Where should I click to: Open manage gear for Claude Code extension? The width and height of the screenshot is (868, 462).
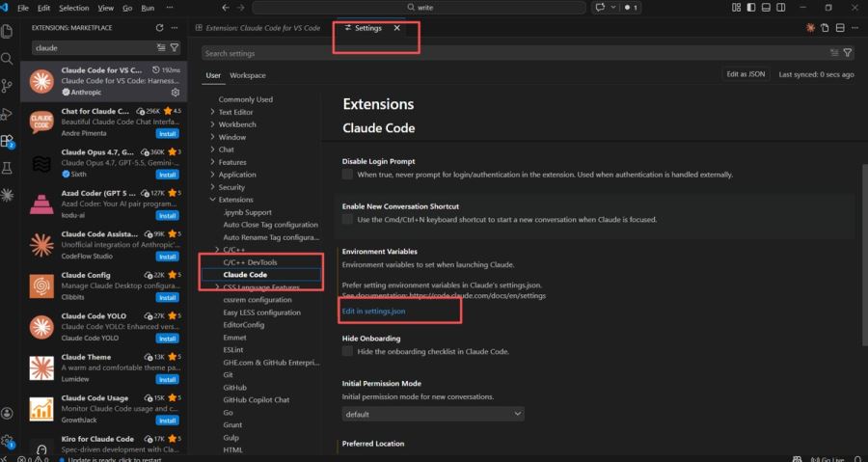click(x=176, y=93)
